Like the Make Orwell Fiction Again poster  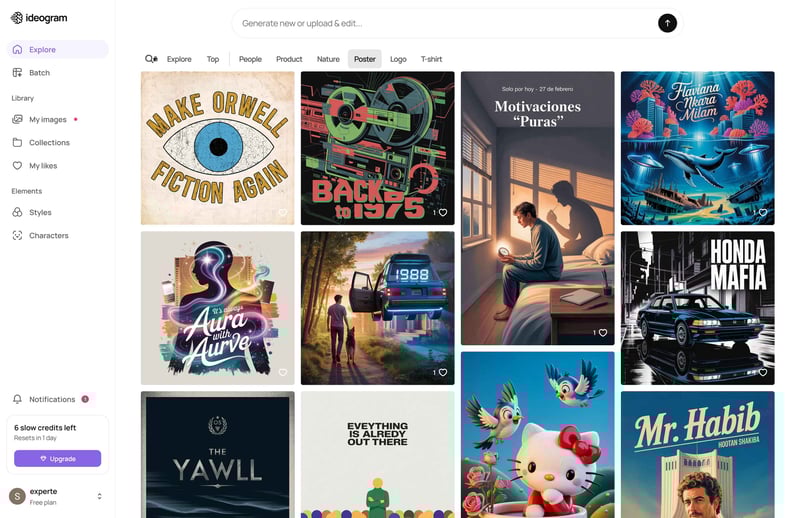tap(282, 213)
